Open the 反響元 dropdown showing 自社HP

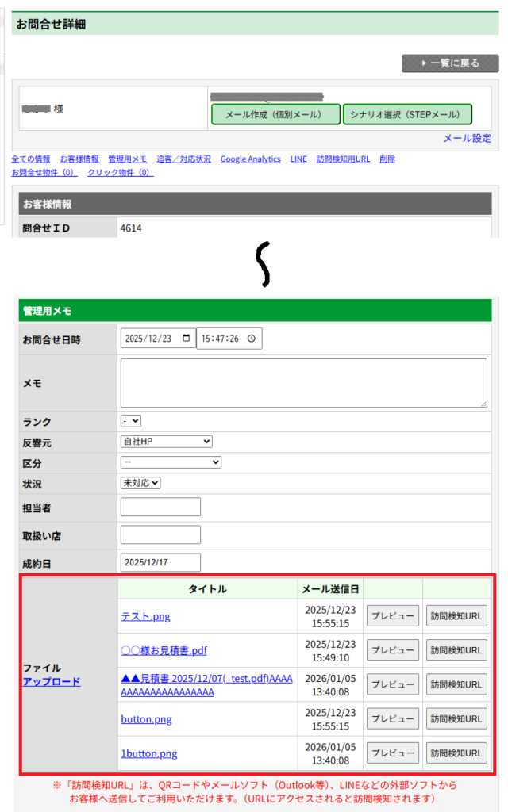[x=166, y=442]
